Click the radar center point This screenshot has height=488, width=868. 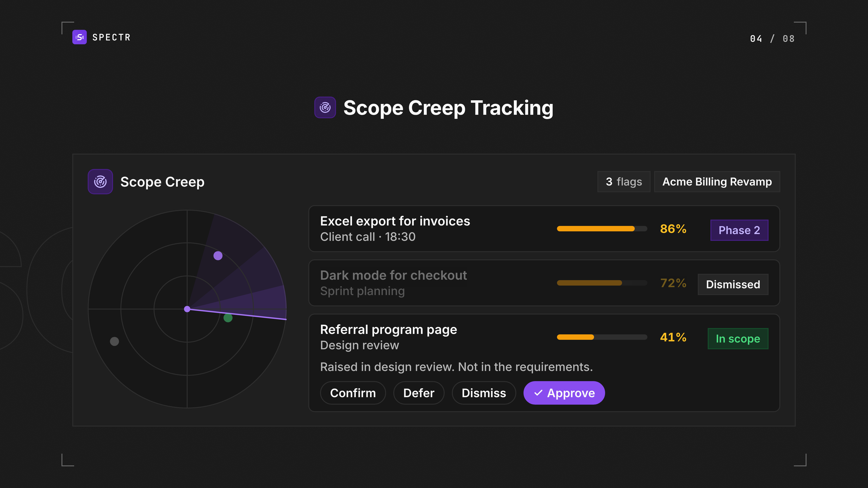click(x=187, y=309)
